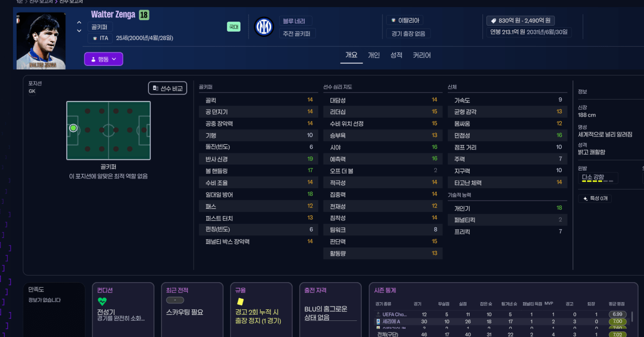Viewport: 644px width, 337px height.
Task: Select the highlighted goalkeeper position on the pitch
Action: [73, 128]
